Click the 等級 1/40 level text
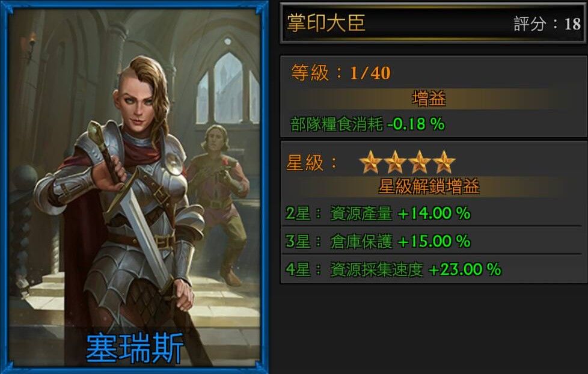 point(340,72)
